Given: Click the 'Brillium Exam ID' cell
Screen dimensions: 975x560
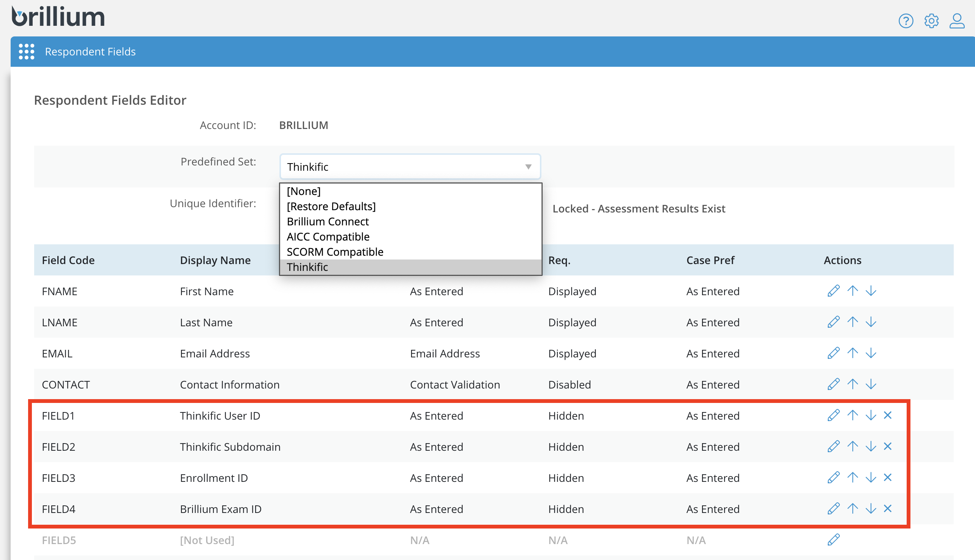Looking at the screenshot, I should click(221, 509).
